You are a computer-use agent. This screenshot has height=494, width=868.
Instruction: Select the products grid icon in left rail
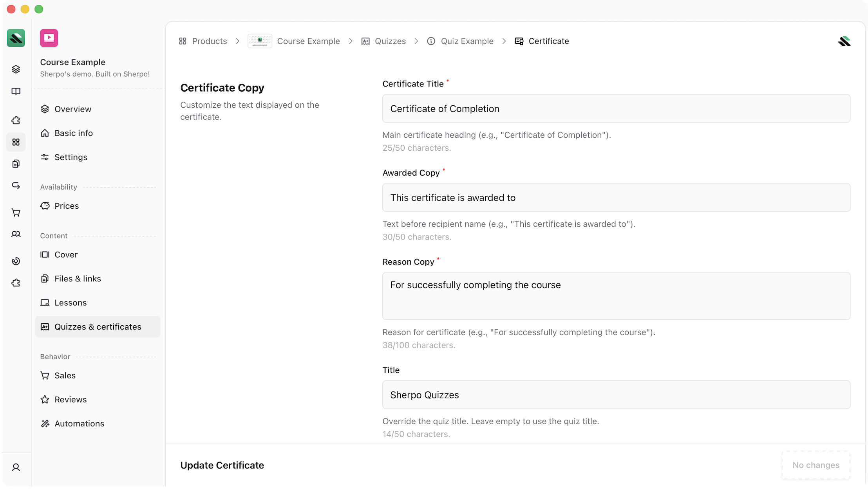click(x=16, y=142)
